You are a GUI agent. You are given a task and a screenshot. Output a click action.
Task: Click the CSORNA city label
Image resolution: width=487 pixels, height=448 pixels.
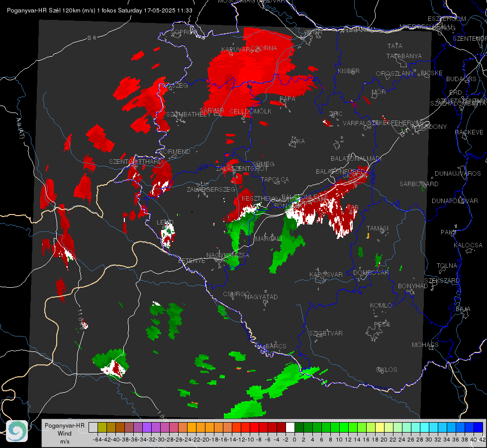[264, 48]
